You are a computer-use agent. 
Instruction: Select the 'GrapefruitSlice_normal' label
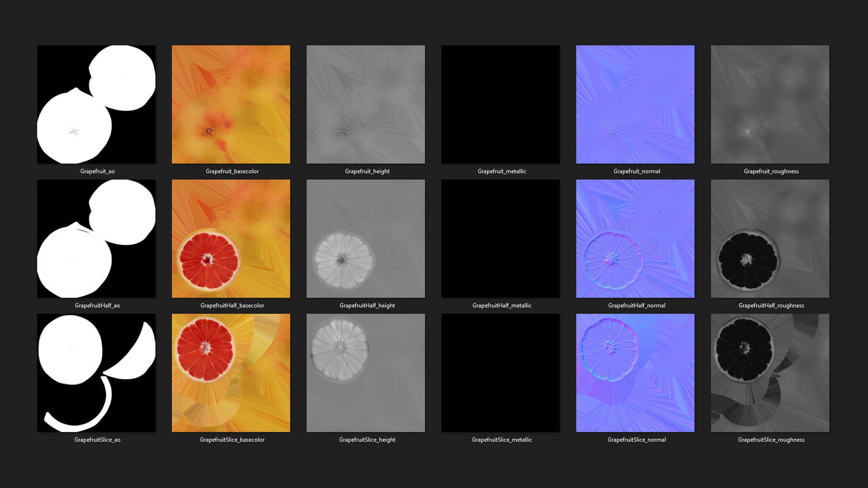(637, 440)
